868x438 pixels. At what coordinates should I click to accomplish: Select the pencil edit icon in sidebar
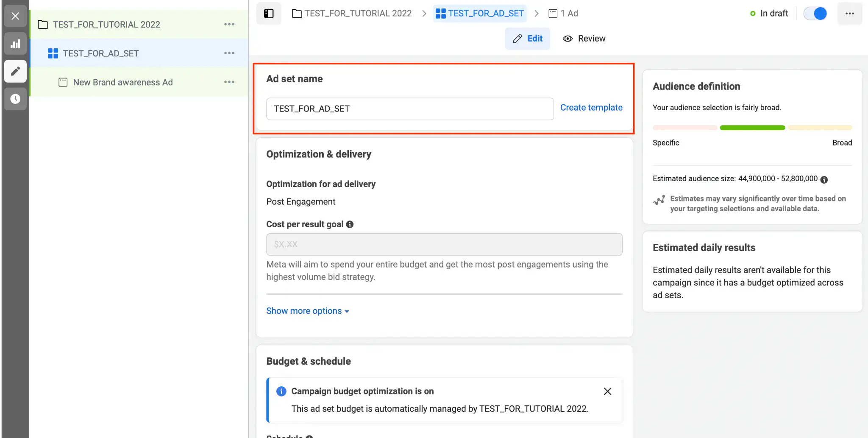[x=15, y=71]
